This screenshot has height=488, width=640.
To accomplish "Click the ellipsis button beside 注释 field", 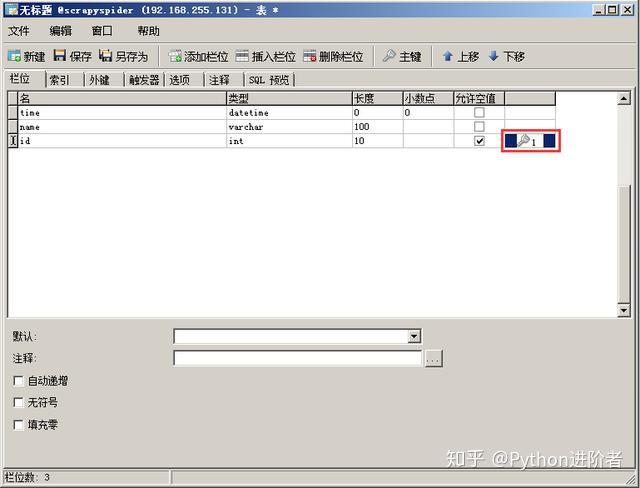I will click(x=433, y=359).
